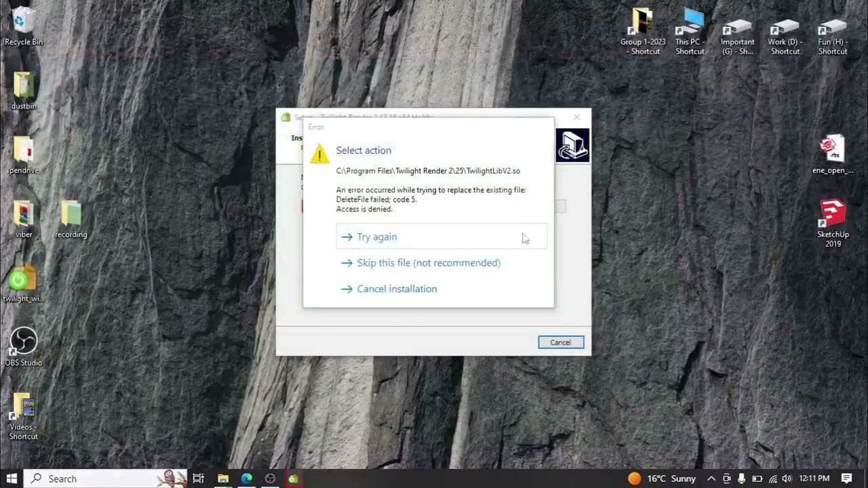Open the notification center icon
Image resolution: width=868 pixels, height=488 pixels.
[846, 479]
